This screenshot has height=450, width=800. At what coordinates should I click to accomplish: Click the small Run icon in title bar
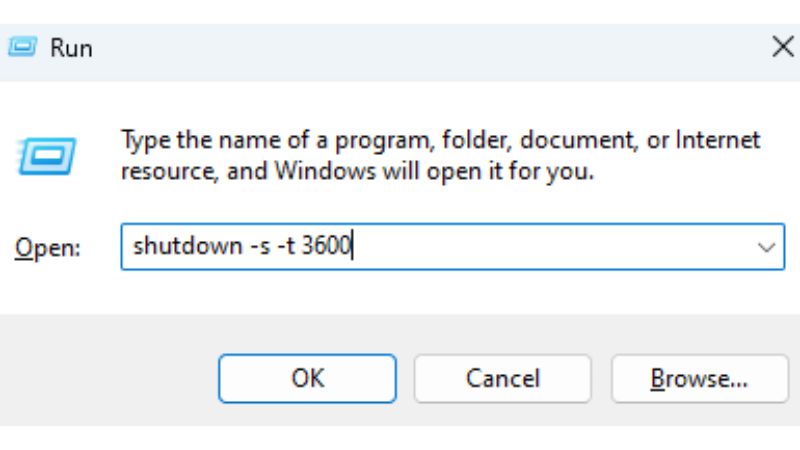click(22, 47)
